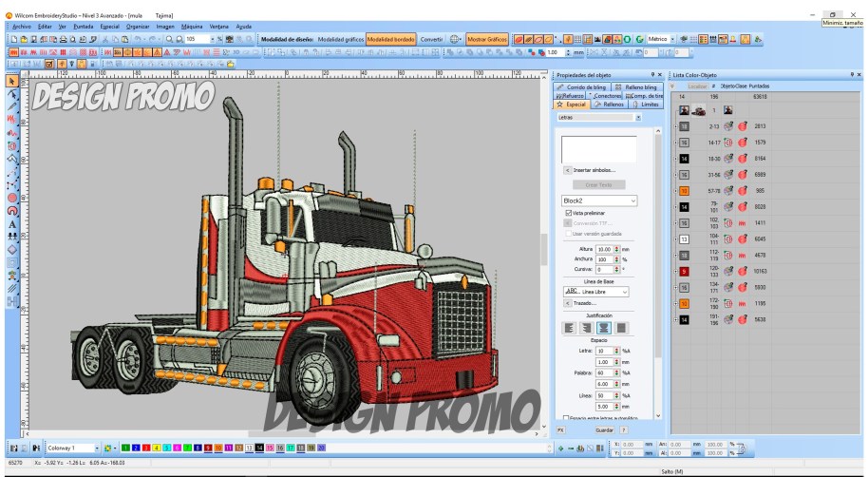The height and width of the screenshot is (477, 868).
Task: Open the Letras object type dropdown
Action: click(638, 118)
